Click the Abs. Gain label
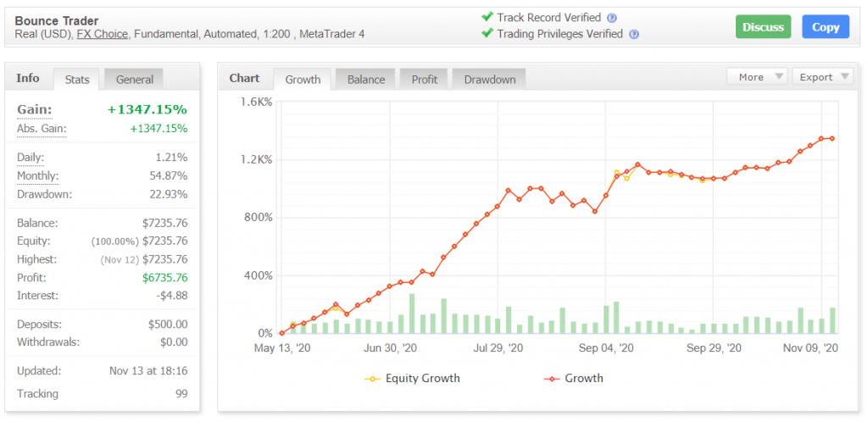This screenshot has height=422, width=868. click(41, 129)
